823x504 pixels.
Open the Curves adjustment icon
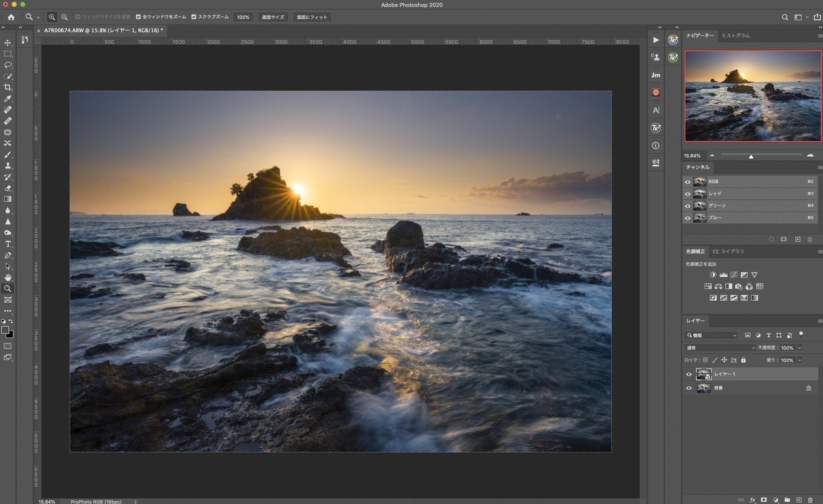pos(734,274)
